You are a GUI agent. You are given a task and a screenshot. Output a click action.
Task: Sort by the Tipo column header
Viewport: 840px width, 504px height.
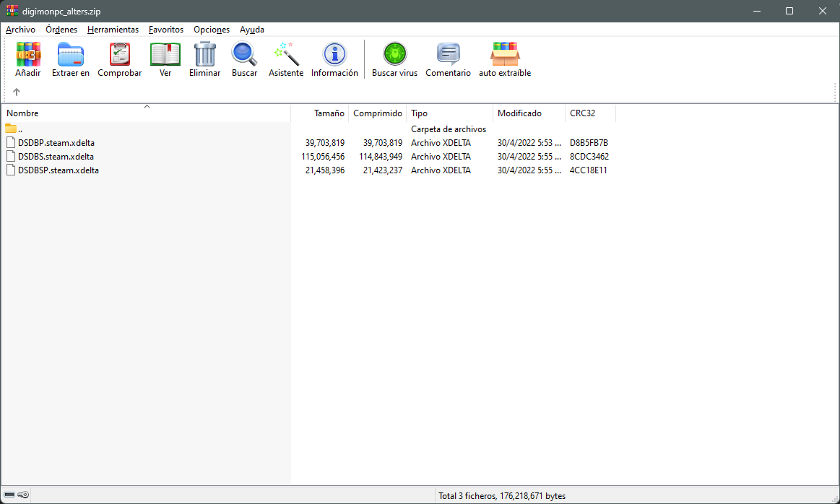(450, 113)
